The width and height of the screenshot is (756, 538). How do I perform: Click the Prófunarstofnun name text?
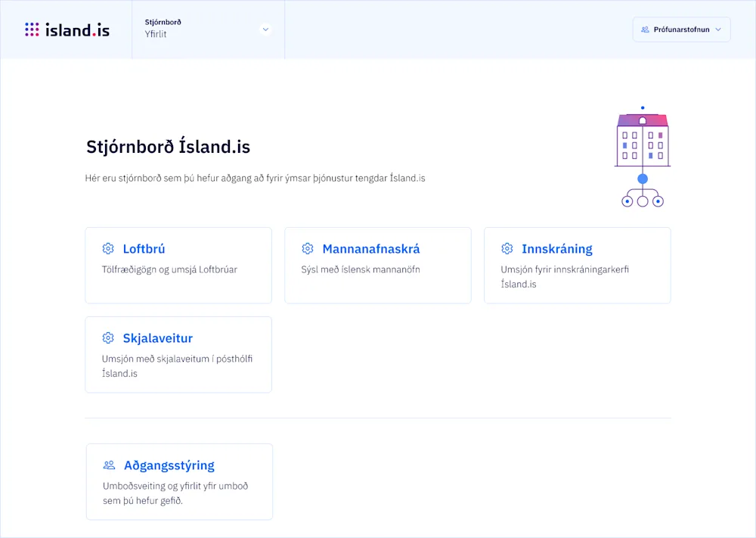(681, 30)
